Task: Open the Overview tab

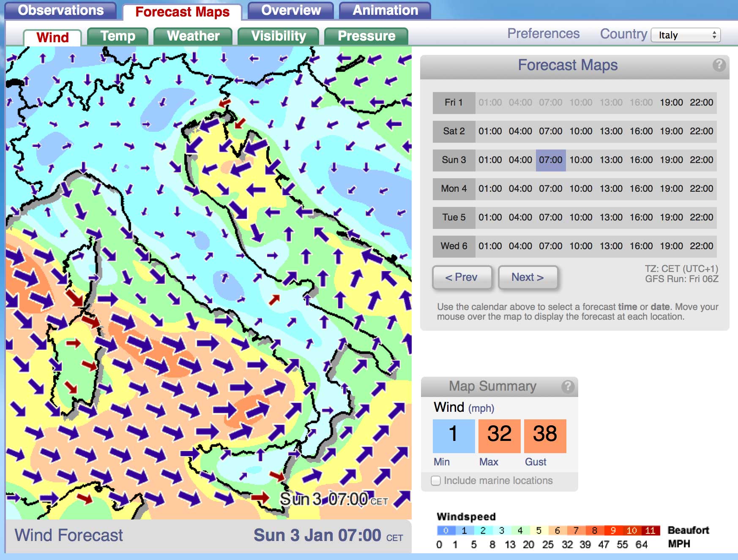Action: tap(291, 11)
